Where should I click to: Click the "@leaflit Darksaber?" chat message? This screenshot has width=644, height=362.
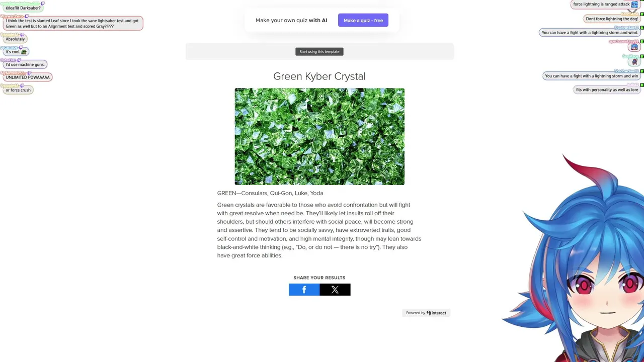pyautogui.click(x=23, y=8)
